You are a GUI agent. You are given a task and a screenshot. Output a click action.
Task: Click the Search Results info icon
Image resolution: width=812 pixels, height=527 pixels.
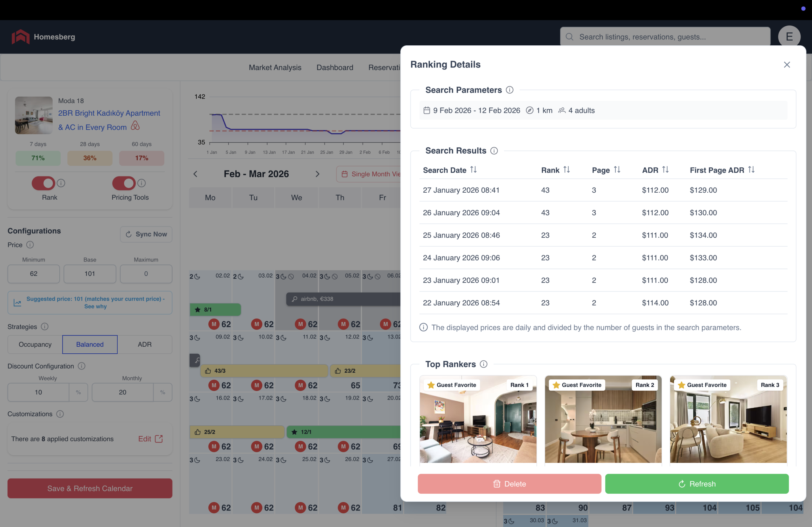click(494, 151)
